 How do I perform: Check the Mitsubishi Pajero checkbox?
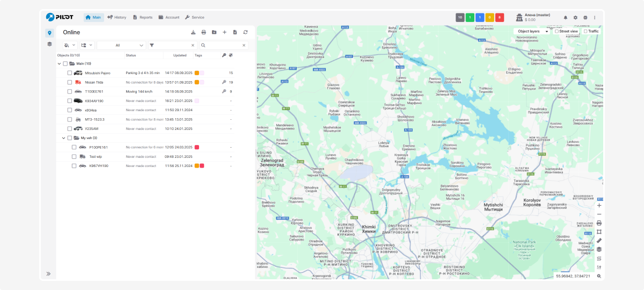click(70, 73)
